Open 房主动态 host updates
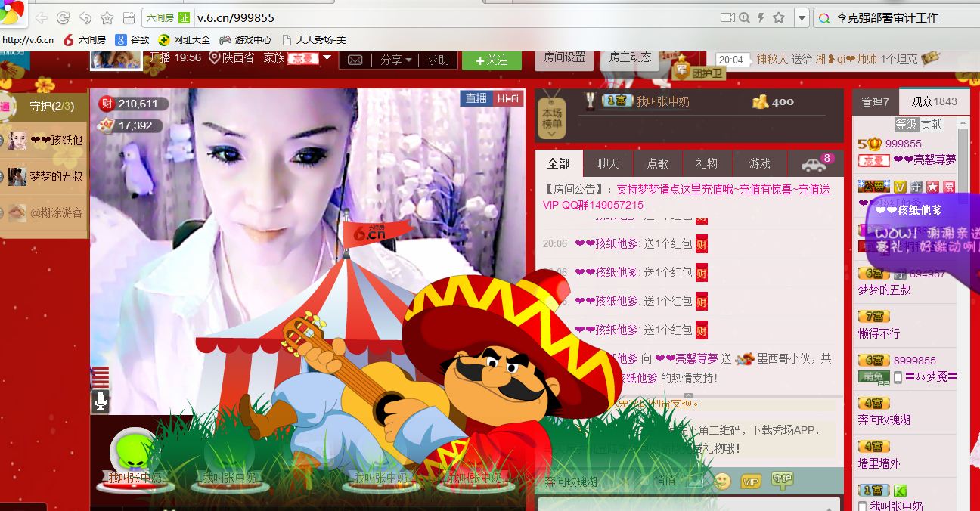 tap(631, 57)
